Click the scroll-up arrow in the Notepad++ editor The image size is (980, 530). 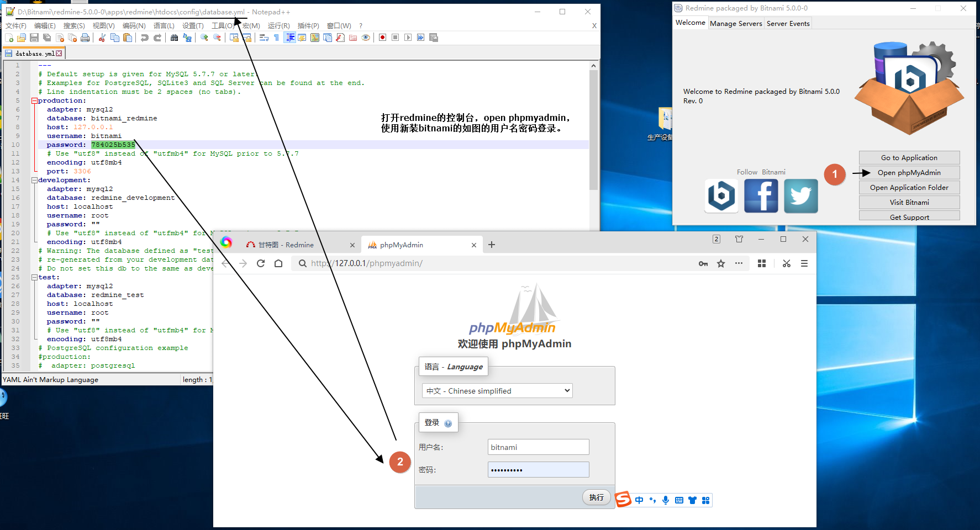pyautogui.click(x=594, y=66)
